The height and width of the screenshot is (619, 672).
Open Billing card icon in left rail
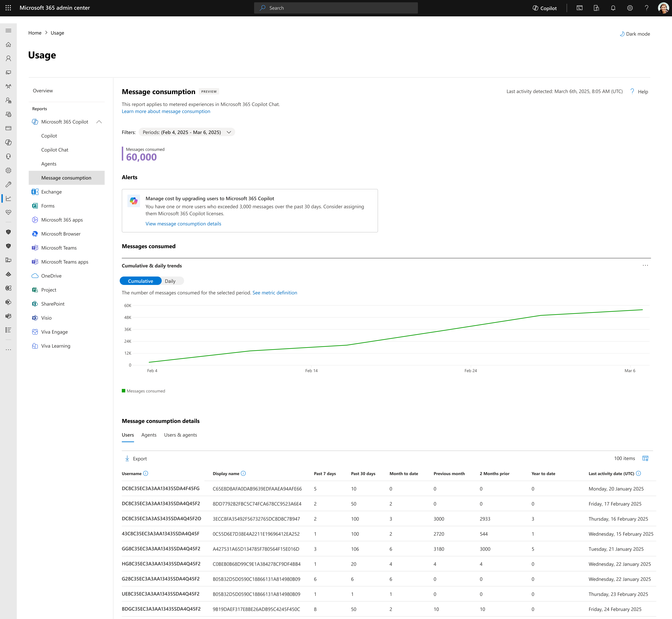click(8, 128)
